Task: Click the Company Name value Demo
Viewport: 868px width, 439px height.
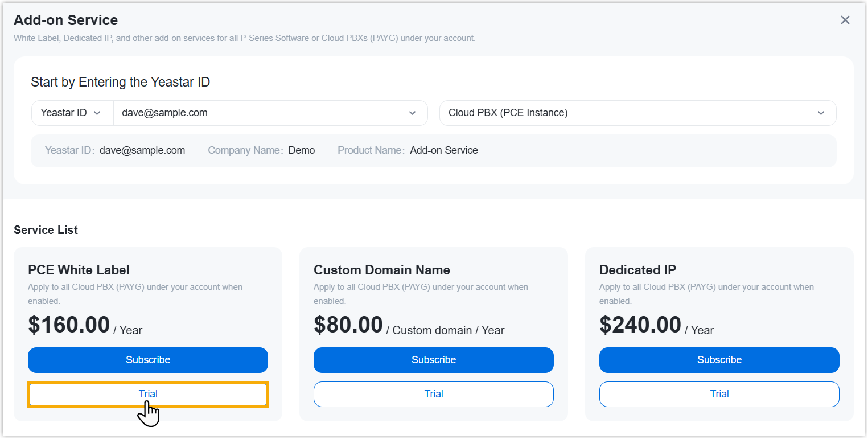Action: [302, 150]
